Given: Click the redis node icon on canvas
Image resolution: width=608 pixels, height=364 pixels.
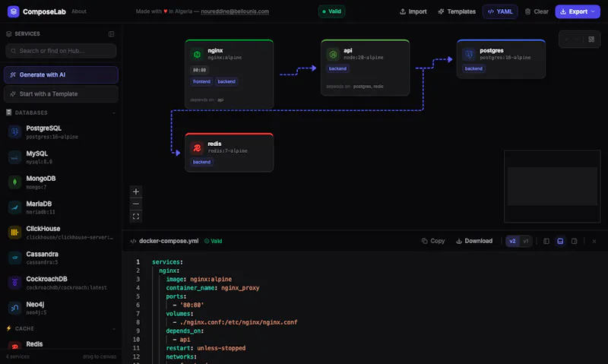Looking at the screenshot, I should 197,147.
